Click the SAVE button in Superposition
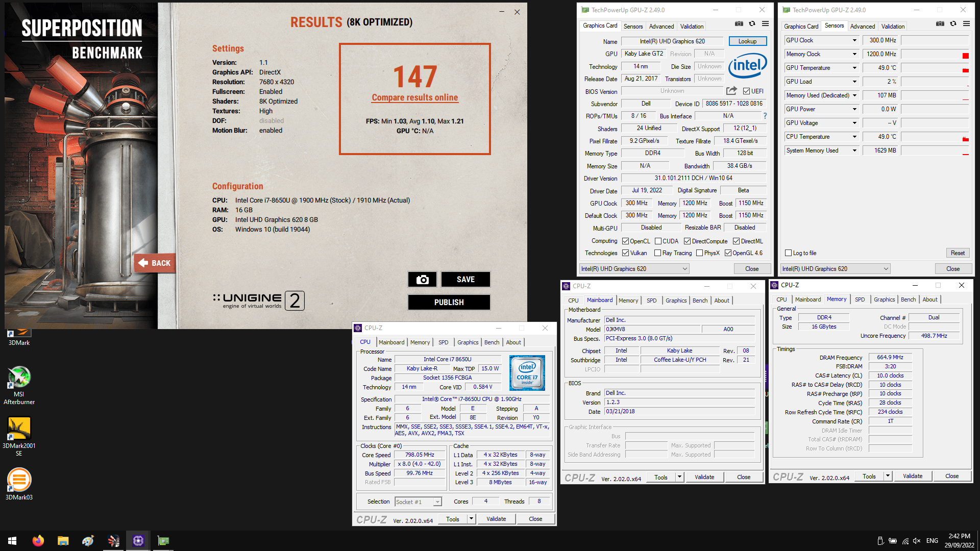 coord(465,279)
